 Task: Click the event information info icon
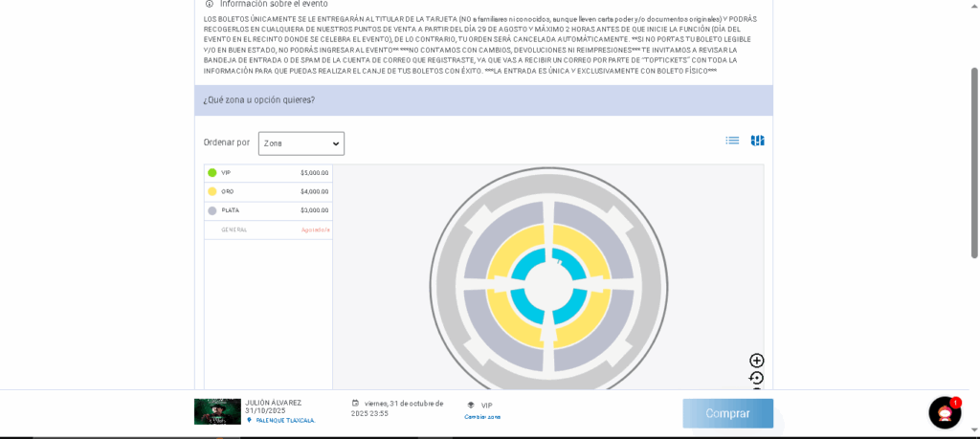coord(210,3)
